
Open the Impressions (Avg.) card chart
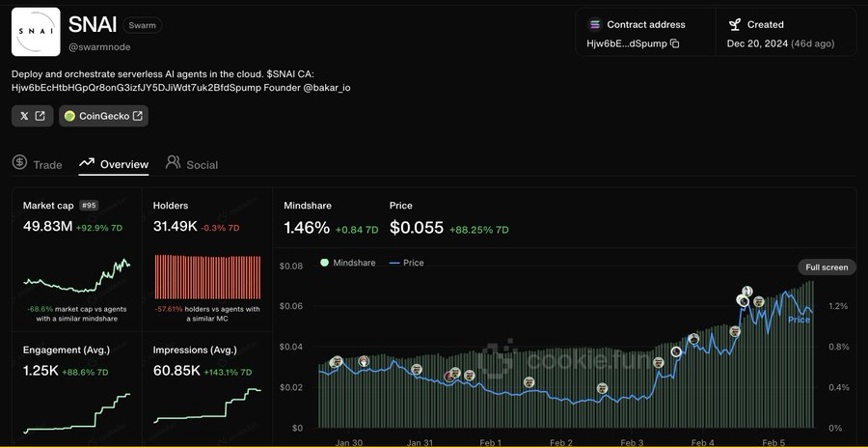coord(207,404)
